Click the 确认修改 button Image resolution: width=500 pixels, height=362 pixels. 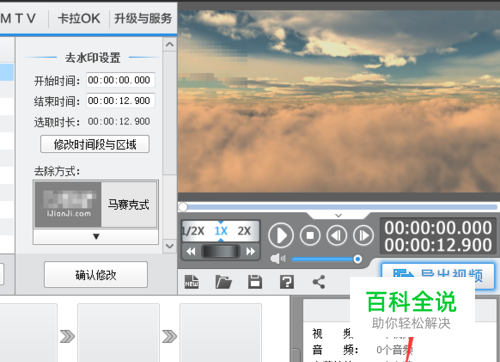tap(96, 275)
